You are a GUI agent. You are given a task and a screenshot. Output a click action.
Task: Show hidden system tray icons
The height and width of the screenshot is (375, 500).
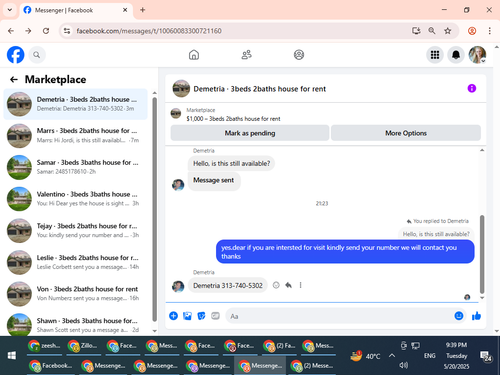[x=392, y=356]
